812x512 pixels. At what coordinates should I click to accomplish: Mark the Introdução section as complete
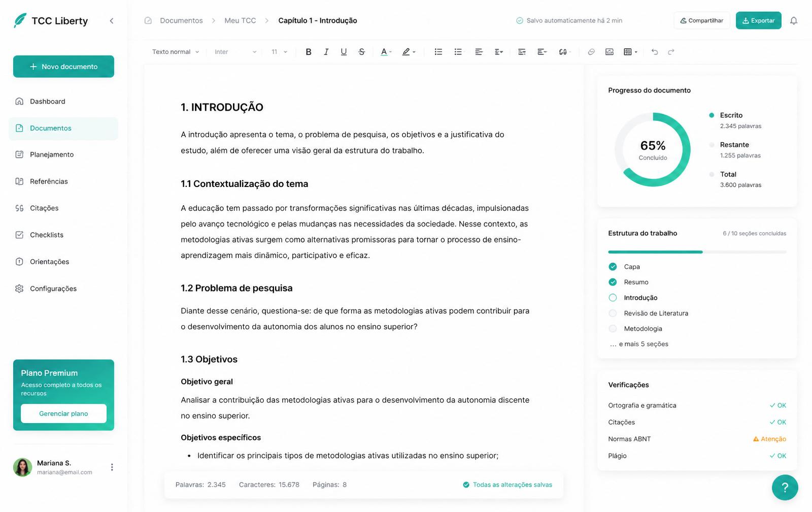(613, 298)
